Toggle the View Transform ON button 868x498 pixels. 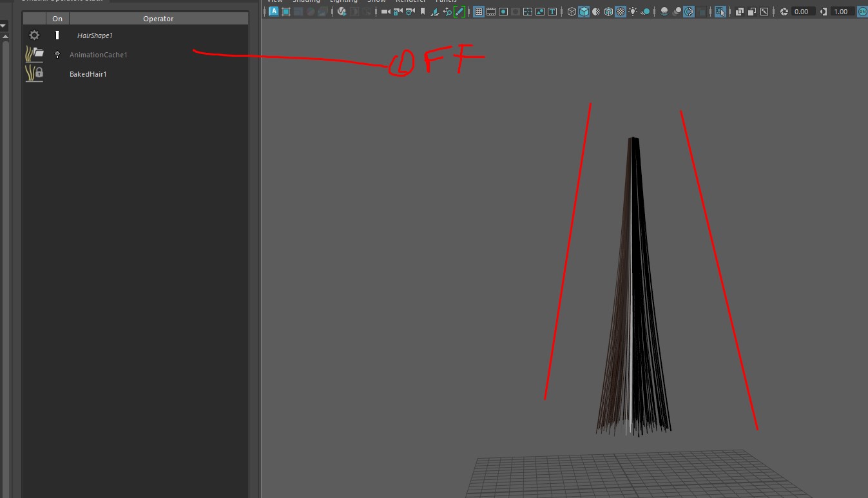click(x=862, y=12)
